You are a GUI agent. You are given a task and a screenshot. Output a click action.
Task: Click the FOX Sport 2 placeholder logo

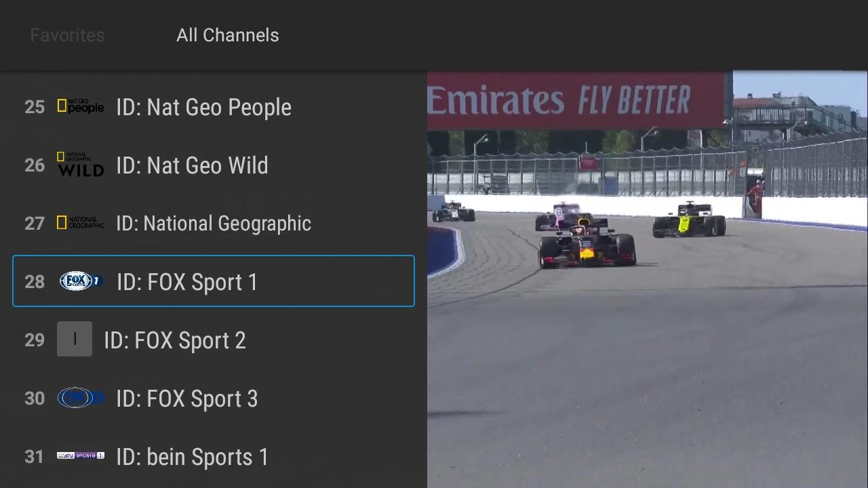(x=75, y=339)
